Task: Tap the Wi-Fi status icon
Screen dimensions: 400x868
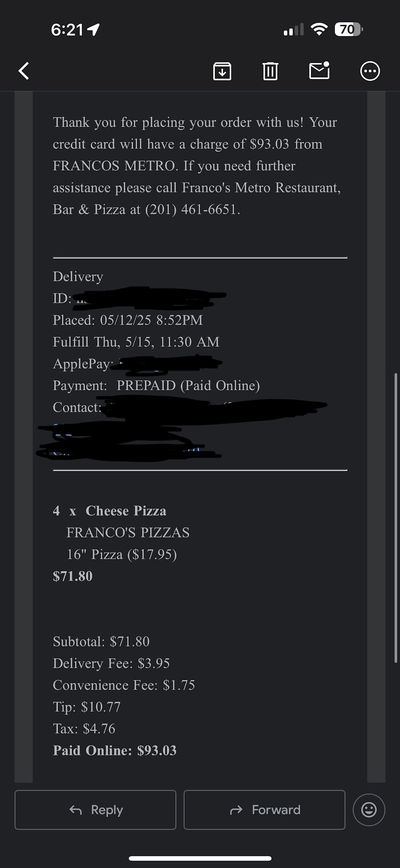Action: [x=319, y=30]
